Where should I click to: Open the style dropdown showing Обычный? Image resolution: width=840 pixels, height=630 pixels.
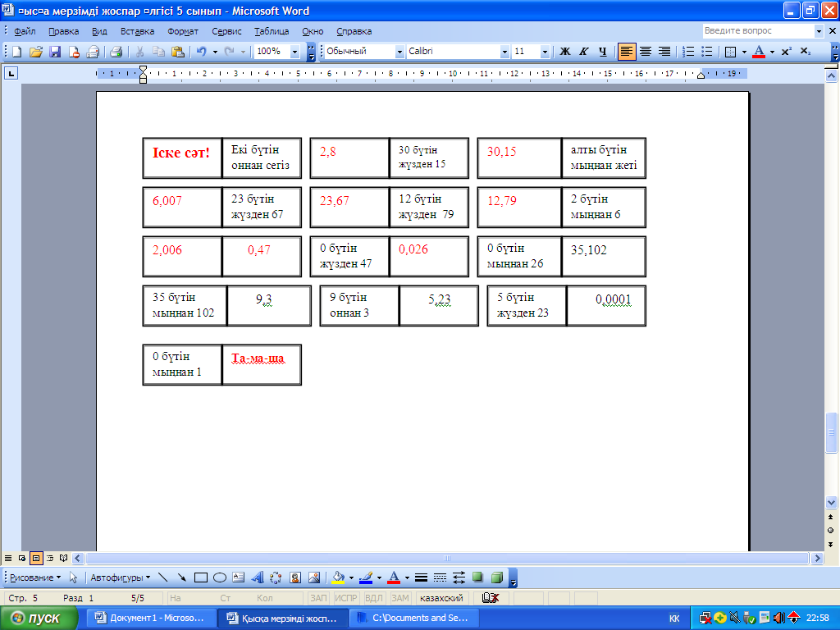tap(399, 52)
